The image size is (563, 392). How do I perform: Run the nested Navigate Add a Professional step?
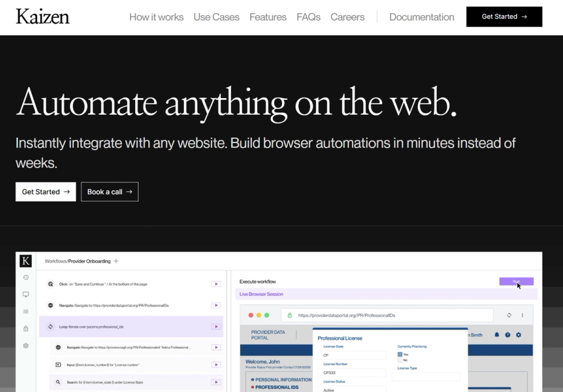click(x=216, y=347)
